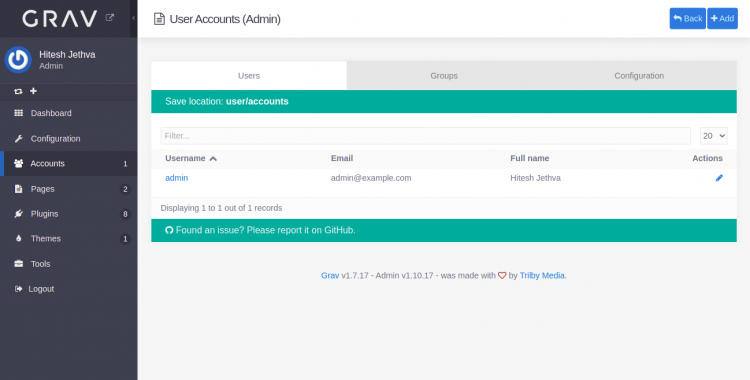The height and width of the screenshot is (380, 750).
Task: Click the Logout exit icon
Action: [x=19, y=289]
